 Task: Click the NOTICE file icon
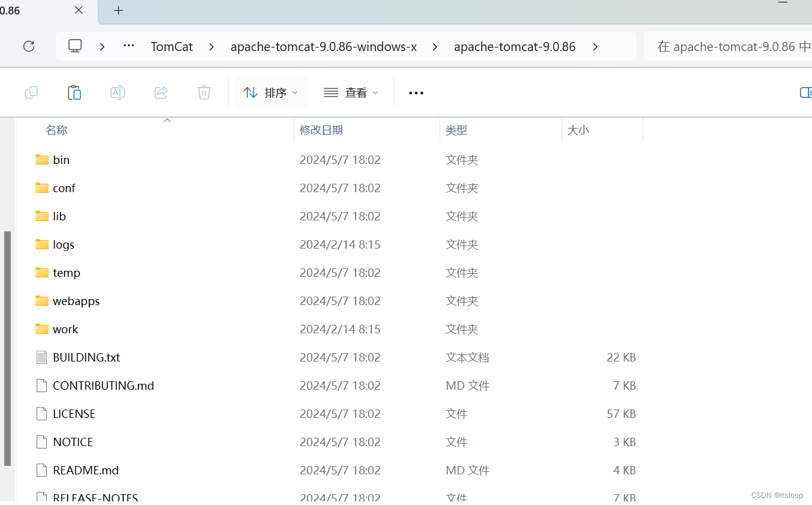pyautogui.click(x=41, y=442)
